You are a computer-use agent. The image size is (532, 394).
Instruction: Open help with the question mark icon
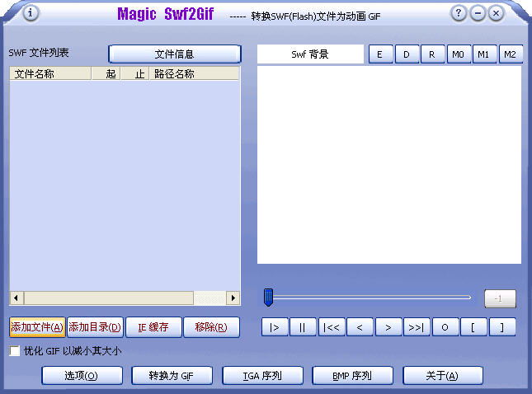(459, 13)
